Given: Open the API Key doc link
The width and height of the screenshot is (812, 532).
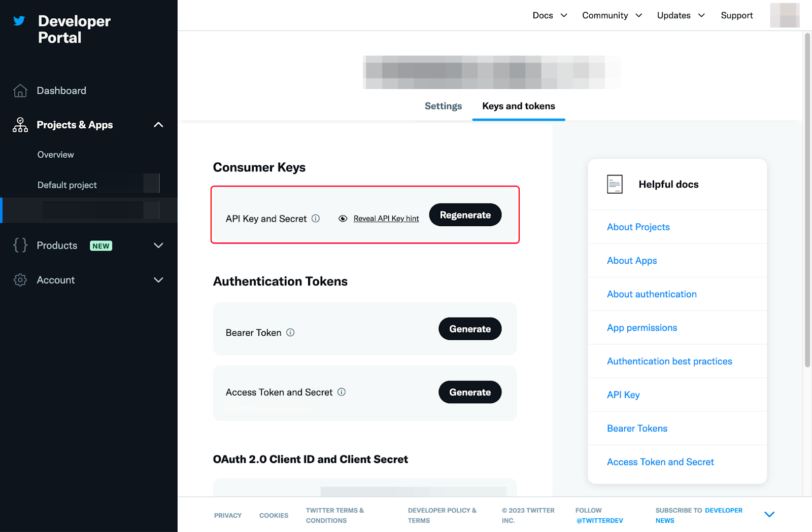Looking at the screenshot, I should point(623,395).
